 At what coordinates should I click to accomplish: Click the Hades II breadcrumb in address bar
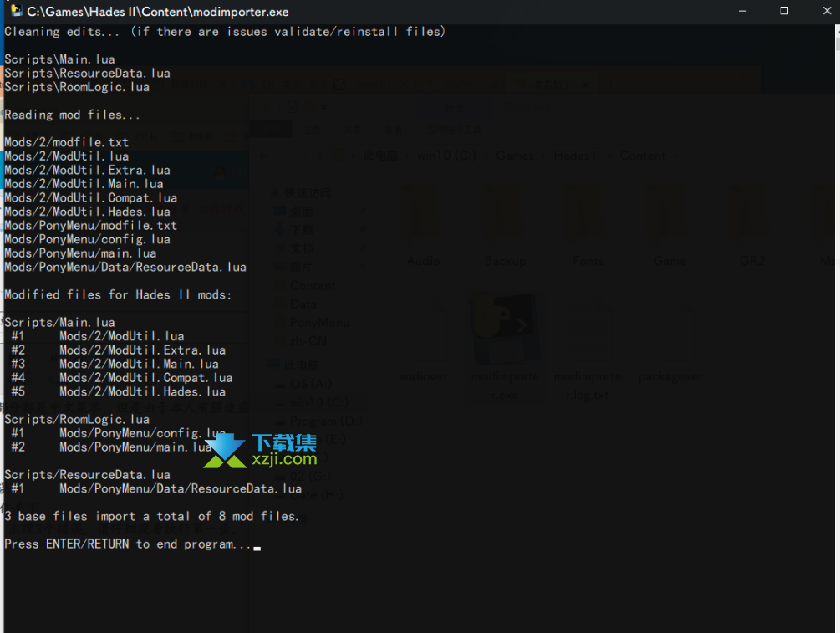tap(577, 156)
